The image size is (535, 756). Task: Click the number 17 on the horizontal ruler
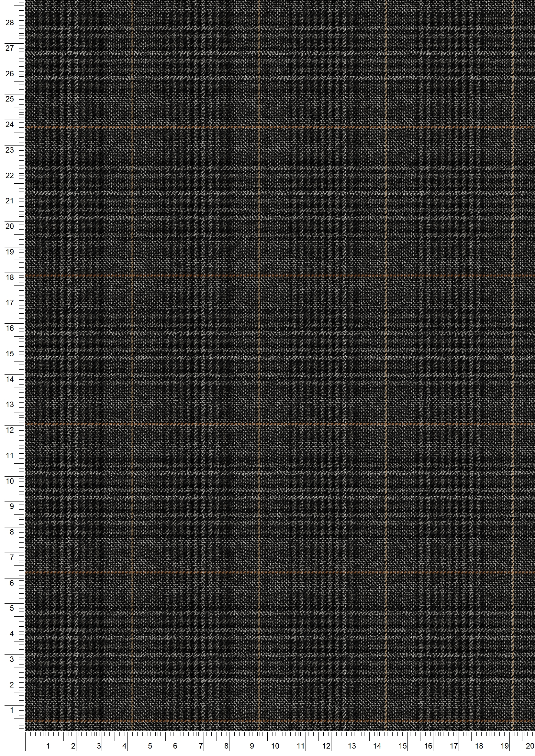[x=453, y=746]
